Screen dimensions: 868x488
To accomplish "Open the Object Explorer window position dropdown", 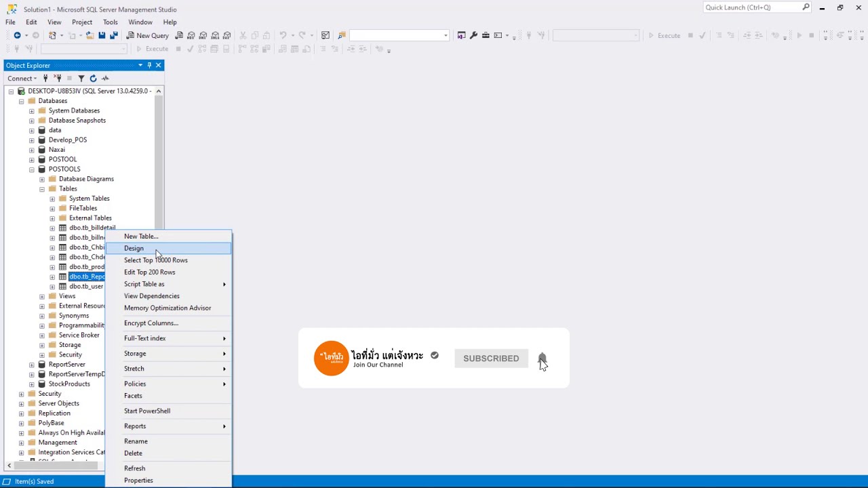I will pyautogui.click(x=140, y=65).
